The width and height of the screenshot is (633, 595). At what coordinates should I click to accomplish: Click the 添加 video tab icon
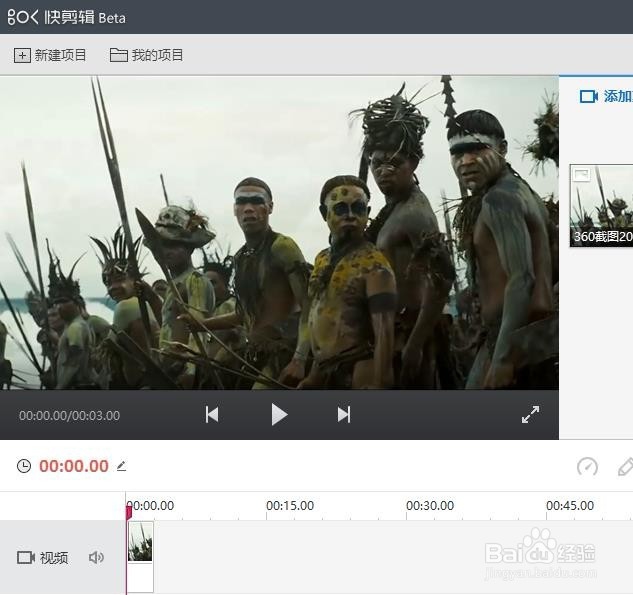[x=589, y=96]
